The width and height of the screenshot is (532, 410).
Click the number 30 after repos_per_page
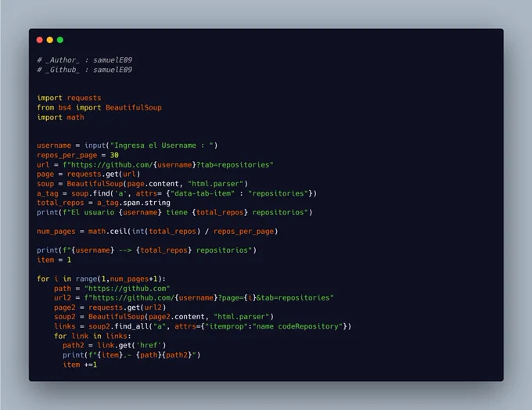click(x=114, y=155)
